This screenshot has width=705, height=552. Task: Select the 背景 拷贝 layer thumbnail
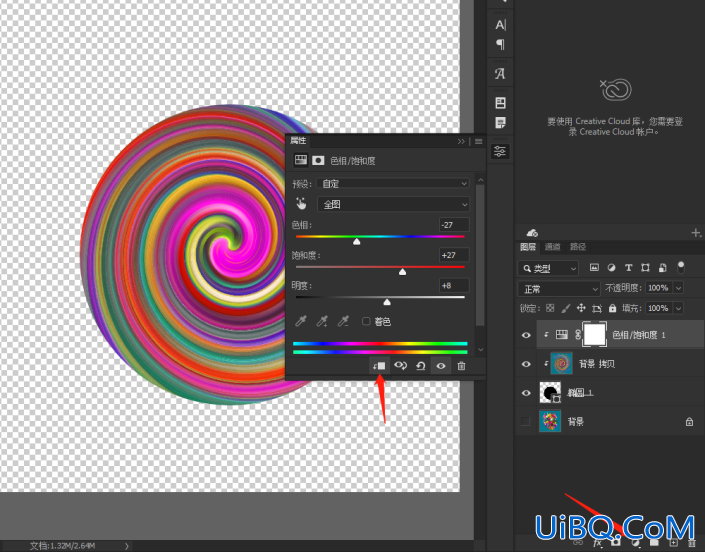(562, 364)
